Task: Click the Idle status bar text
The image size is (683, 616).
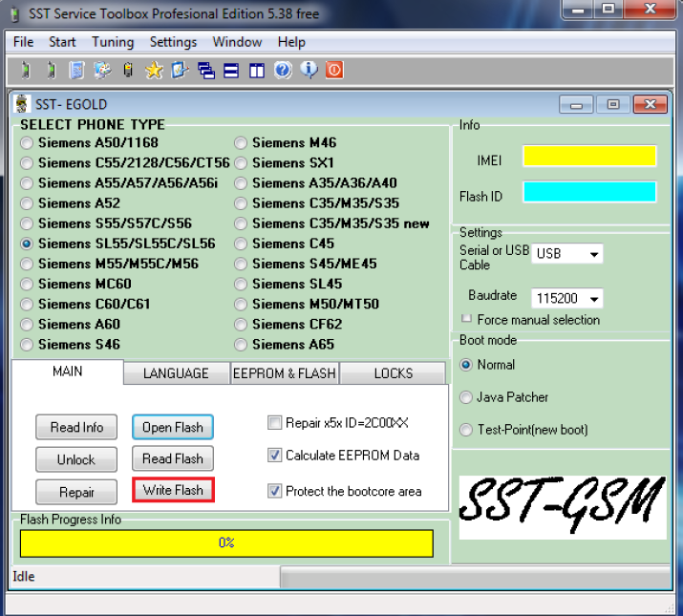Action: pos(24,576)
